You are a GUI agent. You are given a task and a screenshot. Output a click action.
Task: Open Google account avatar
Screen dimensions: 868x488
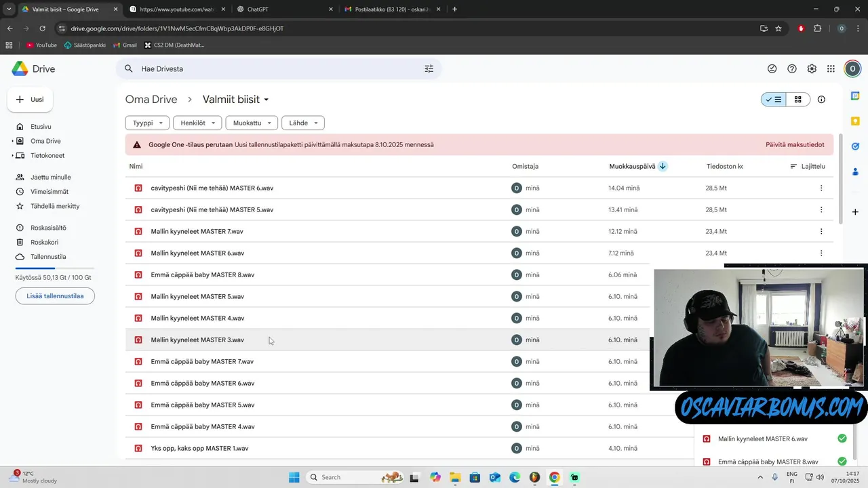pos(852,69)
